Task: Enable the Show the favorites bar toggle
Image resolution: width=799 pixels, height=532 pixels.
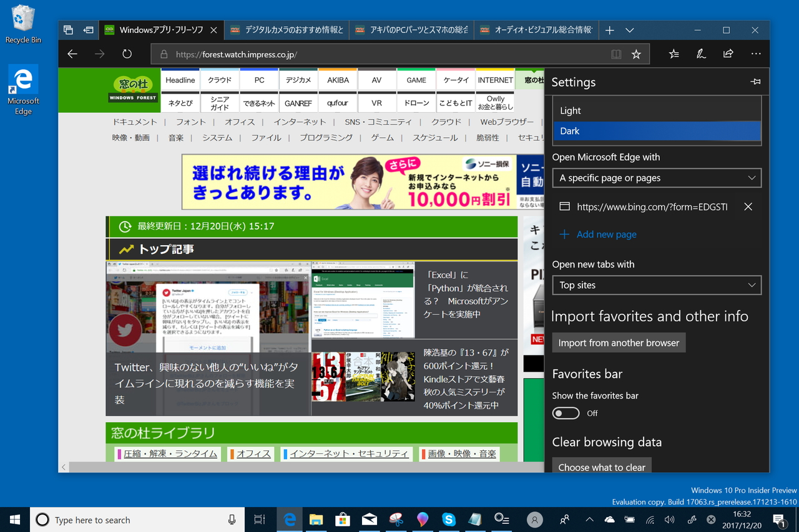Action: pos(566,413)
